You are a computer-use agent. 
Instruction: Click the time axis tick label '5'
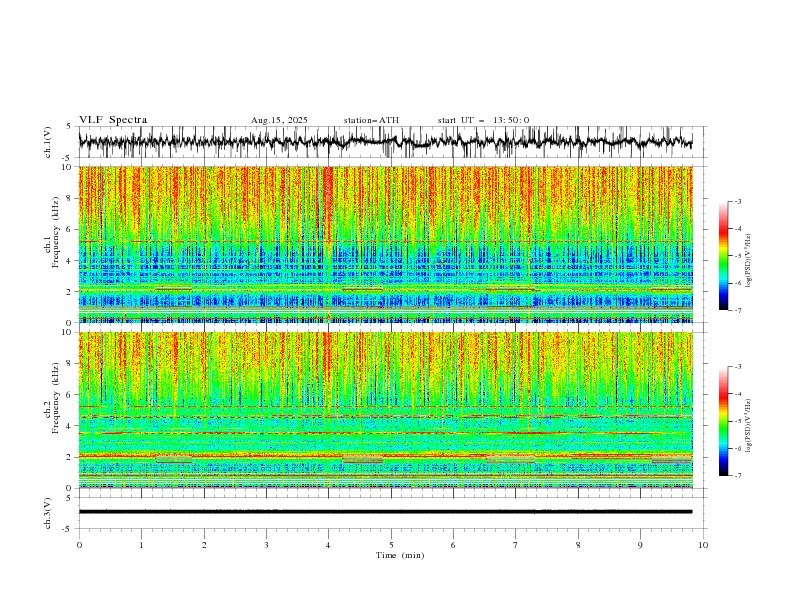tap(391, 545)
